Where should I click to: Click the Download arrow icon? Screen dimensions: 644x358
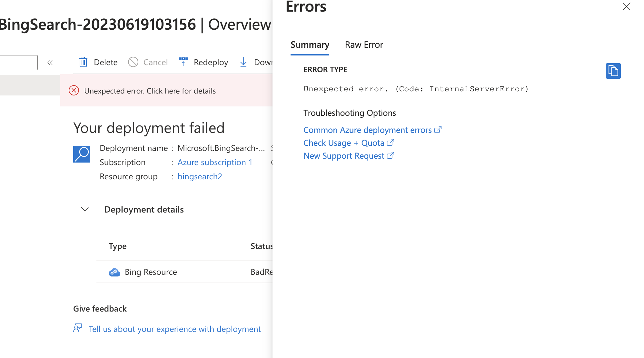click(243, 62)
